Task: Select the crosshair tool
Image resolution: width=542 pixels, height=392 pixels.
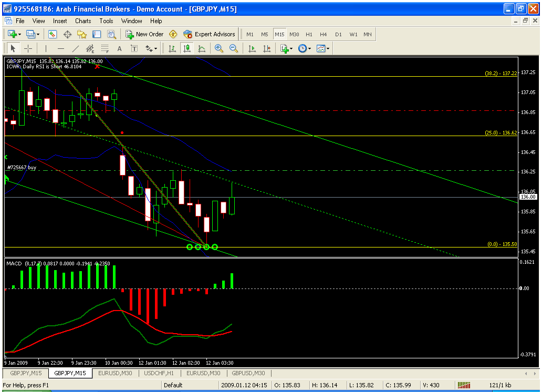Action: (28, 48)
